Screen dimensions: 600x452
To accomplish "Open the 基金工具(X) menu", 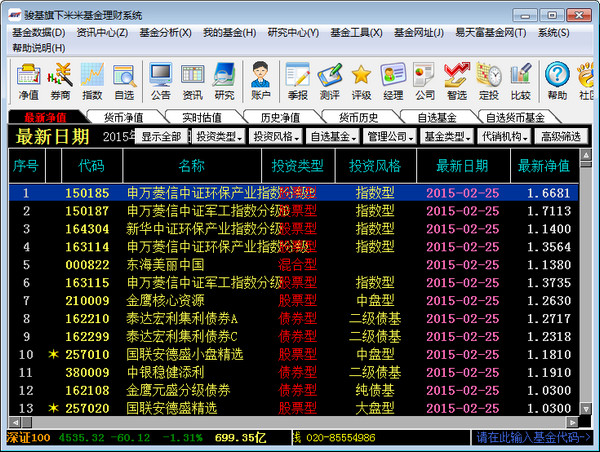I will (356, 33).
